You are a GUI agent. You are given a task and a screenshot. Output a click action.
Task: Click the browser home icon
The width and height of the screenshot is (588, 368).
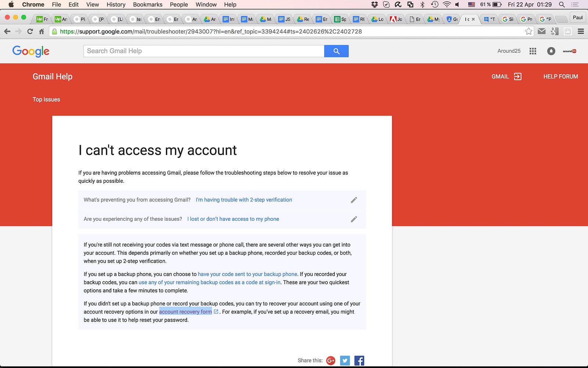42,32
